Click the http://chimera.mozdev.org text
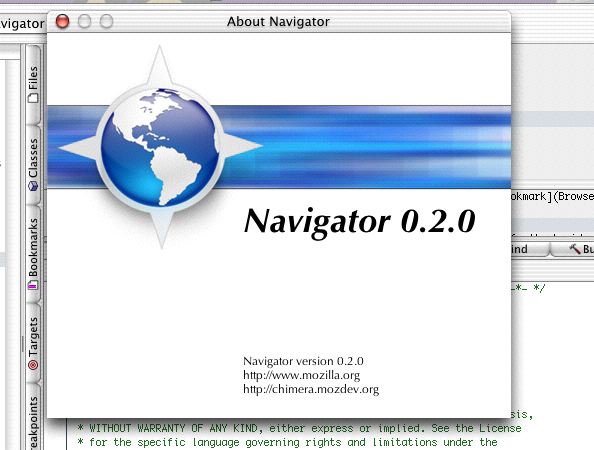 pyautogui.click(x=311, y=389)
